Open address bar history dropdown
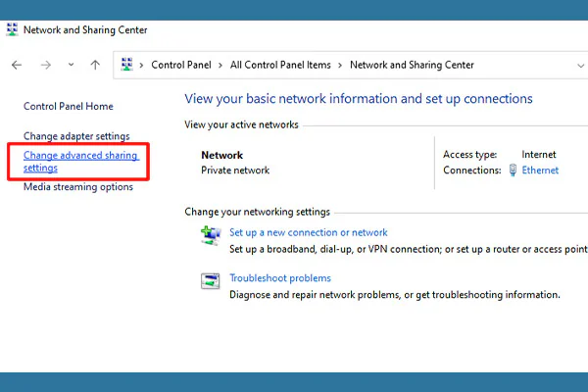The height and width of the screenshot is (392, 588). (580, 66)
